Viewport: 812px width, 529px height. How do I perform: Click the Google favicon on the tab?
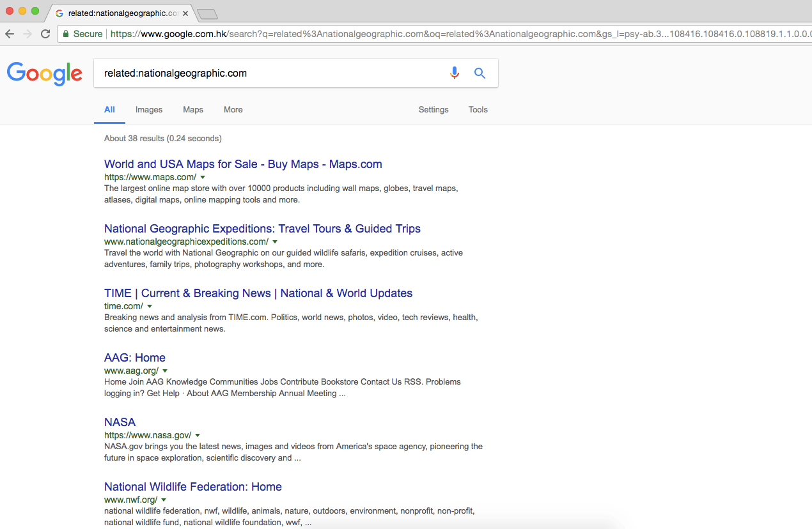tap(59, 13)
